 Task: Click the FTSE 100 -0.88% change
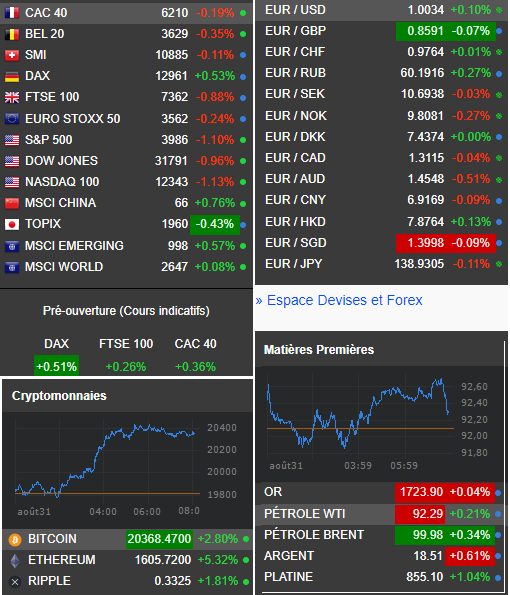[x=215, y=97]
